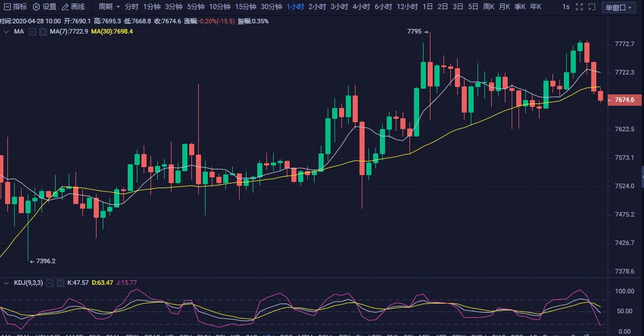This screenshot has width=644, height=336.
Task: Switch to the 15分钟 timeframe
Action: [245, 7]
